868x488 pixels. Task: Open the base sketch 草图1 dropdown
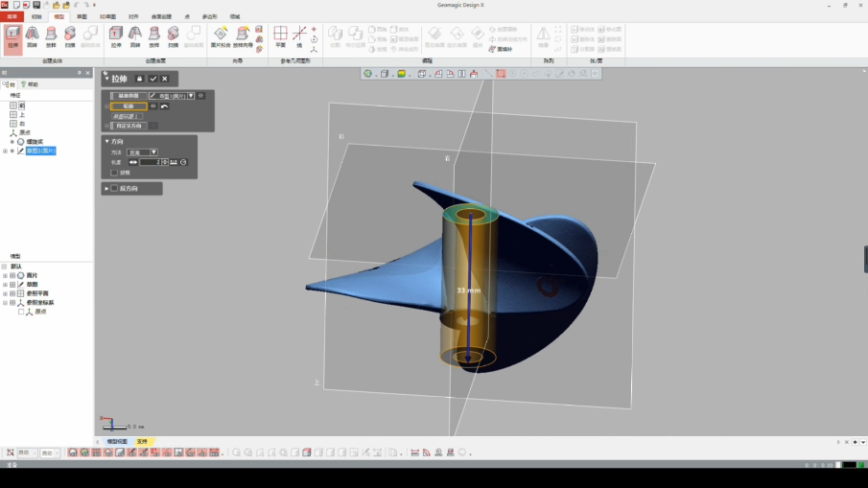(x=191, y=96)
